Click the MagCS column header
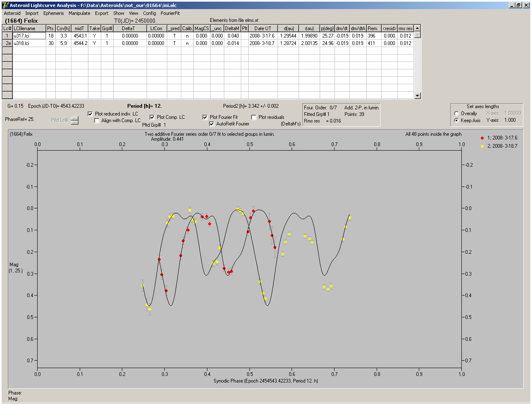 pos(202,28)
